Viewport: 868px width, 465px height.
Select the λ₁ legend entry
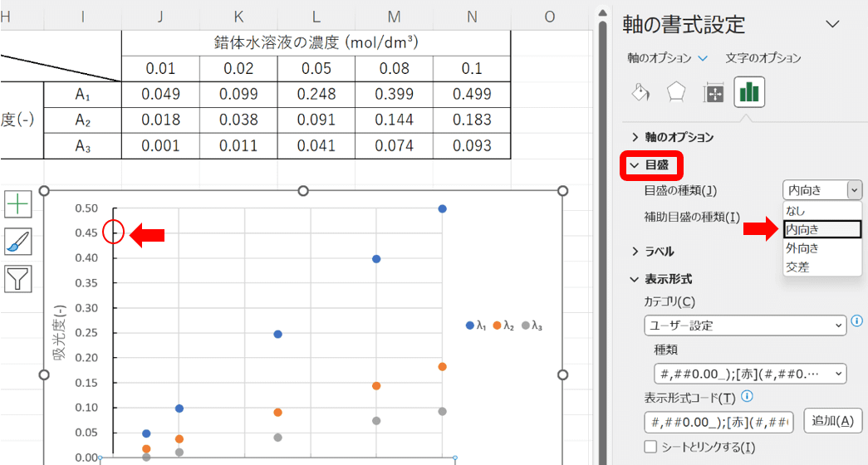tap(476, 325)
